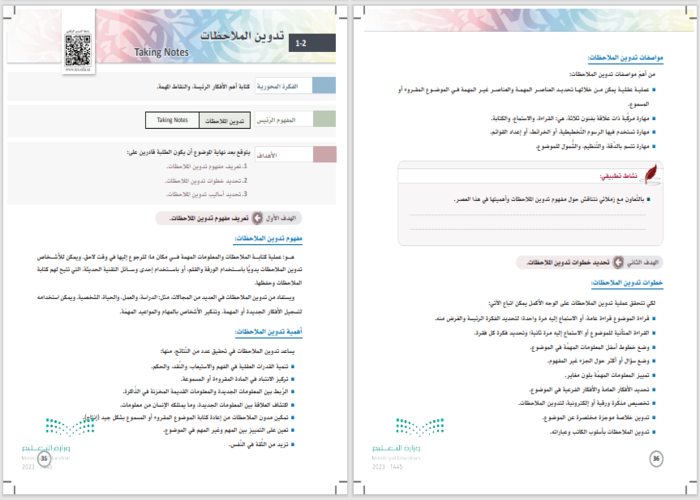Click the paragraph starting 'هو: عملية كتابة الملاحظات'
The width and height of the screenshot is (700, 500).
170,270
